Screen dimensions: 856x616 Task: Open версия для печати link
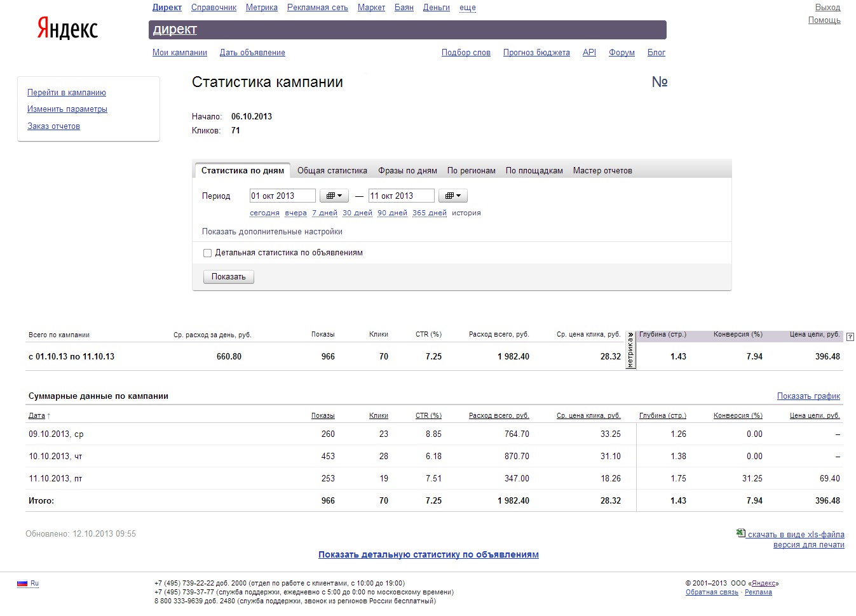(x=809, y=545)
